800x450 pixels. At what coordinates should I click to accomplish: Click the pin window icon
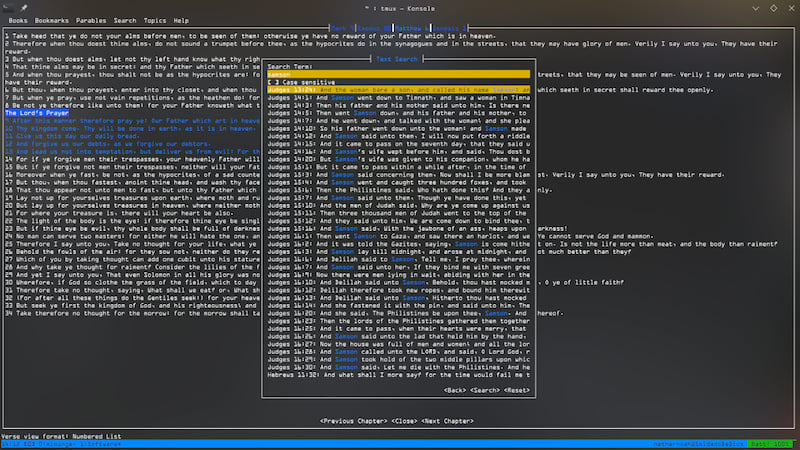23,8
